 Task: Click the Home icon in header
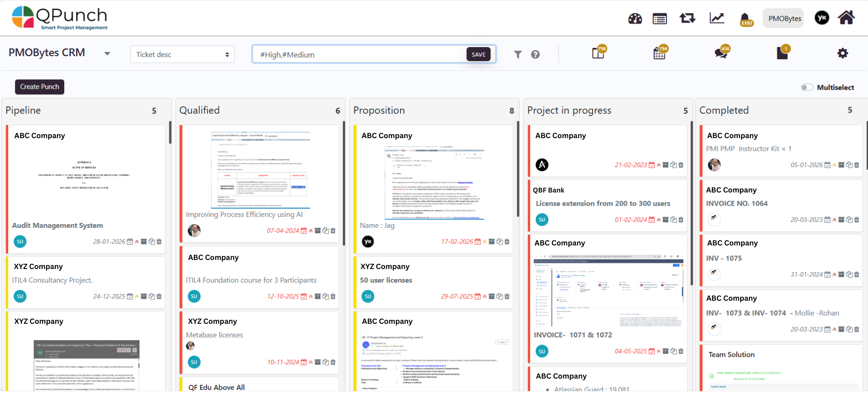846,18
